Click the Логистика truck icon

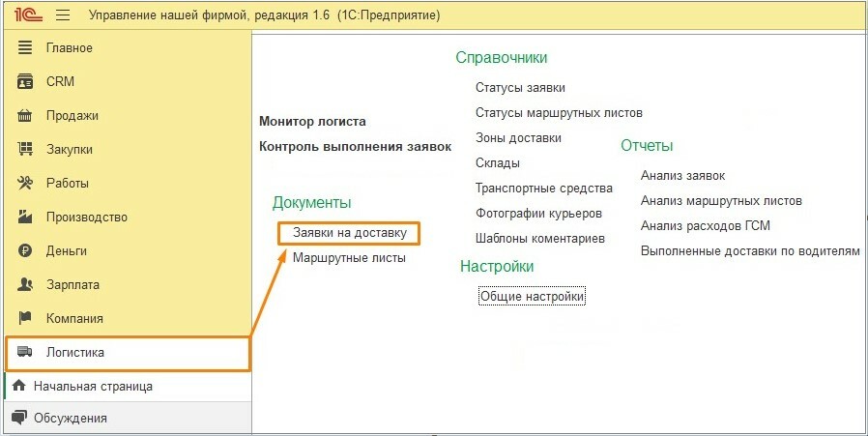(x=25, y=352)
